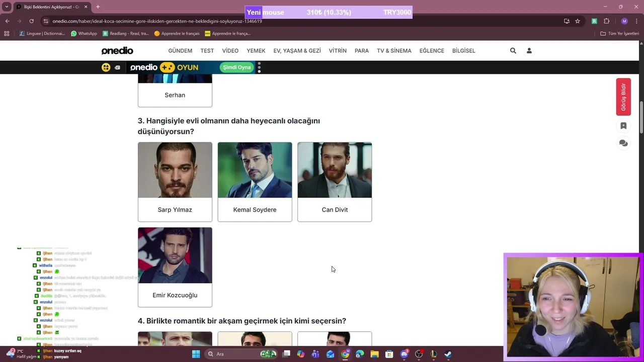
Task: Open Microsoft Teams in the taskbar
Action: pos(315,354)
